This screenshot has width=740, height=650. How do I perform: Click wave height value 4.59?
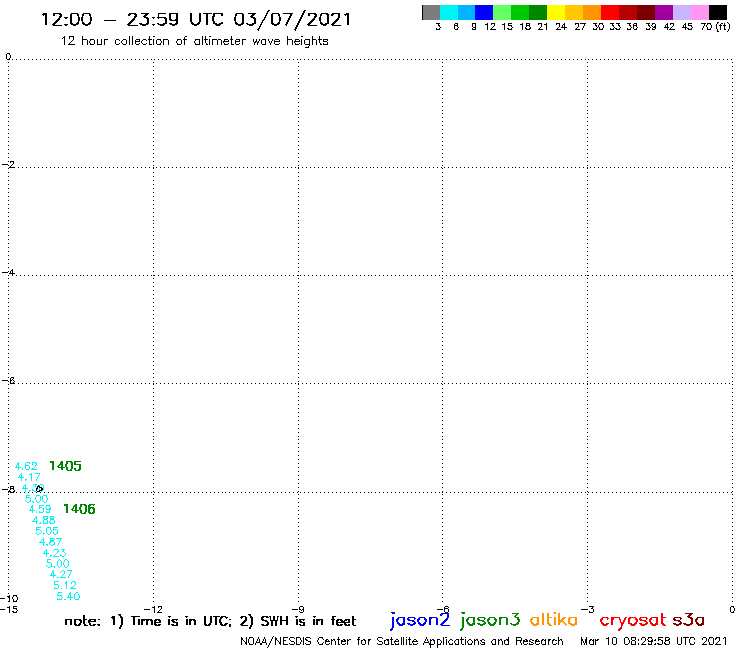[x=40, y=509]
